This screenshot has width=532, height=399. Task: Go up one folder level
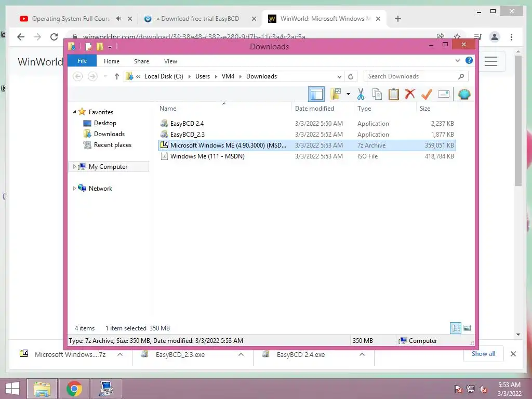point(117,76)
